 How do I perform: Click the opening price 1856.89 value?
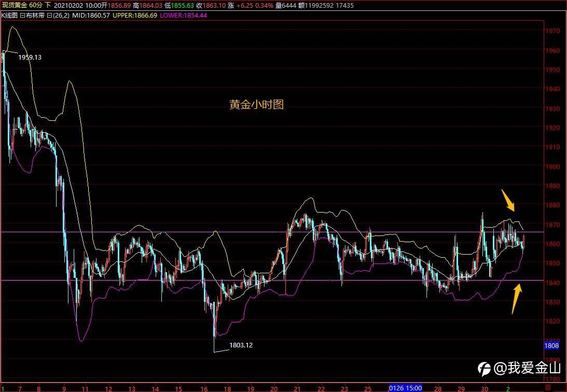pyautogui.click(x=119, y=5)
